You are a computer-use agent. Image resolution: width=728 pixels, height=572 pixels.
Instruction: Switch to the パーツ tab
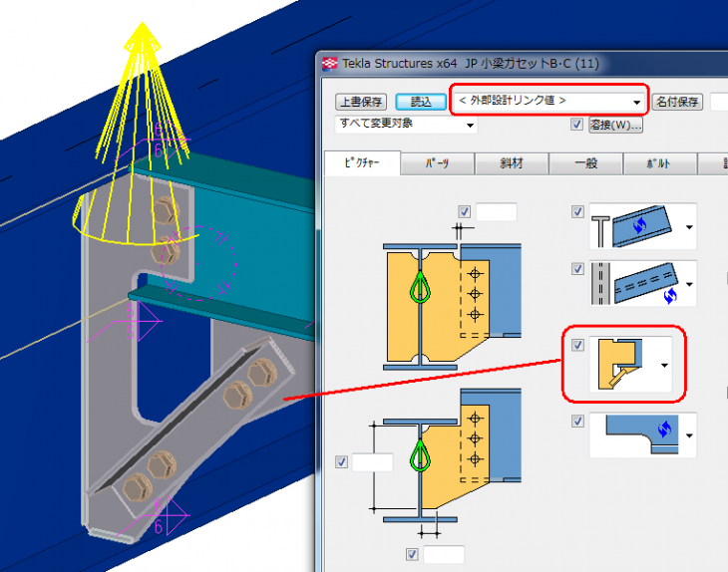tap(437, 163)
